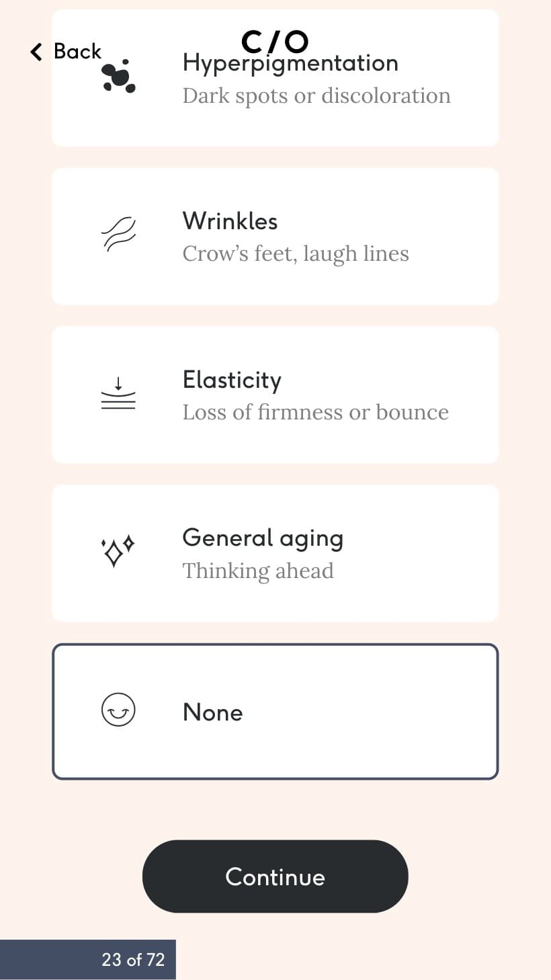This screenshot has width=551, height=980.
Task: Click the Wrinkles wavy lines icon
Action: tap(118, 235)
